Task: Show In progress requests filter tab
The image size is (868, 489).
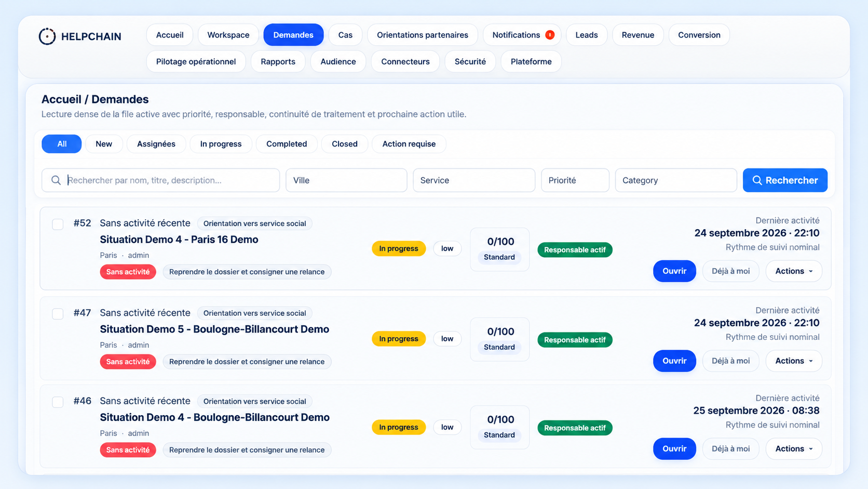Action: pos(221,144)
